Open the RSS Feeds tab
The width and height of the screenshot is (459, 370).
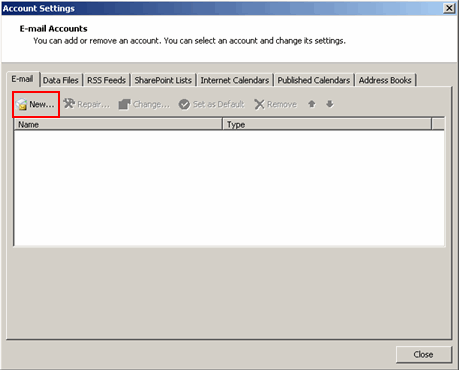106,80
